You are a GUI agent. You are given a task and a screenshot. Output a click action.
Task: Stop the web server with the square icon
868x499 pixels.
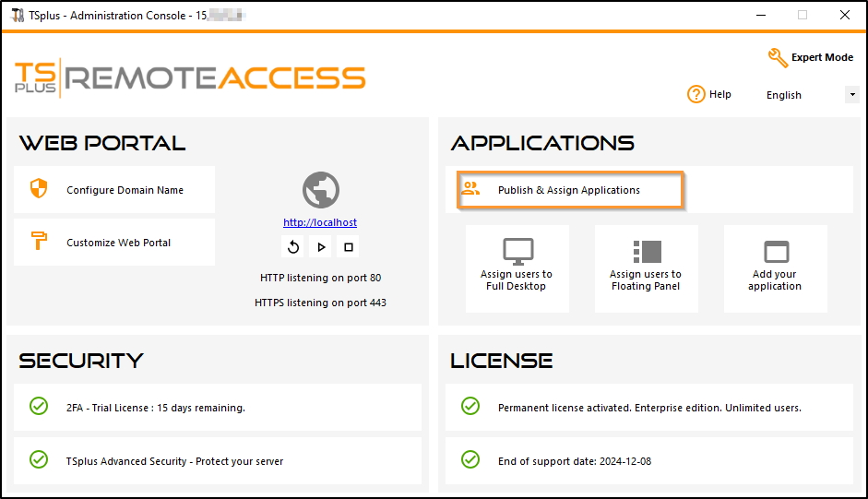(x=349, y=246)
